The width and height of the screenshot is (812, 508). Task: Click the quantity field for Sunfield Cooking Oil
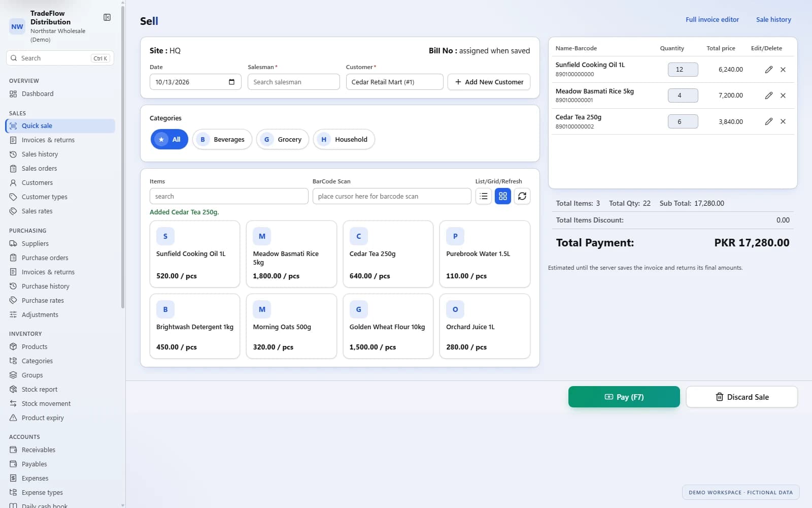tap(683, 70)
